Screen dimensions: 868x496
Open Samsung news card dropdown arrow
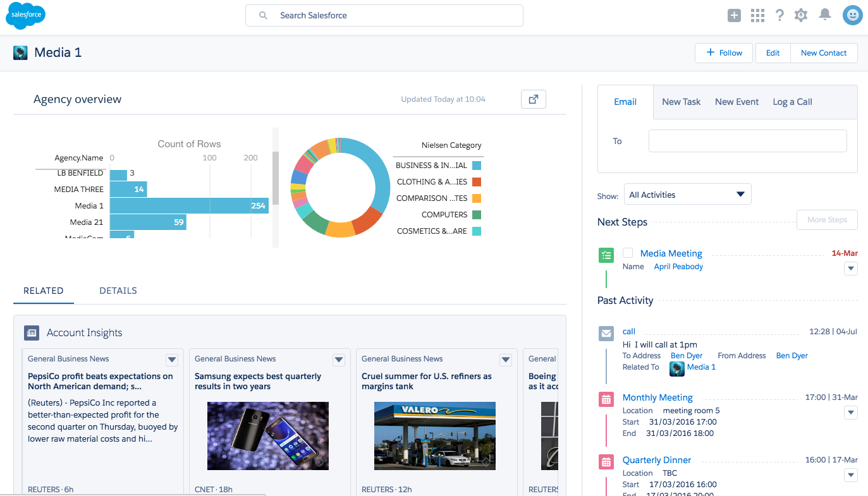(x=339, y=360)
